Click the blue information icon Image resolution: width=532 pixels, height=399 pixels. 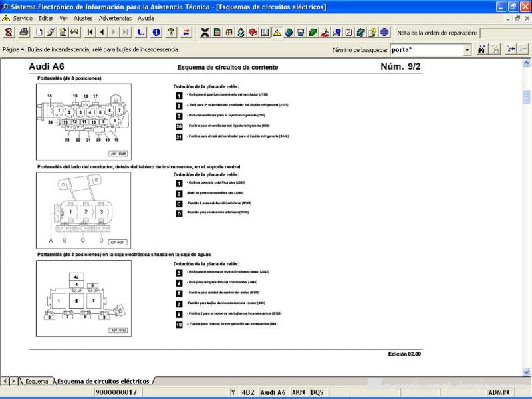tap(156, 32)
